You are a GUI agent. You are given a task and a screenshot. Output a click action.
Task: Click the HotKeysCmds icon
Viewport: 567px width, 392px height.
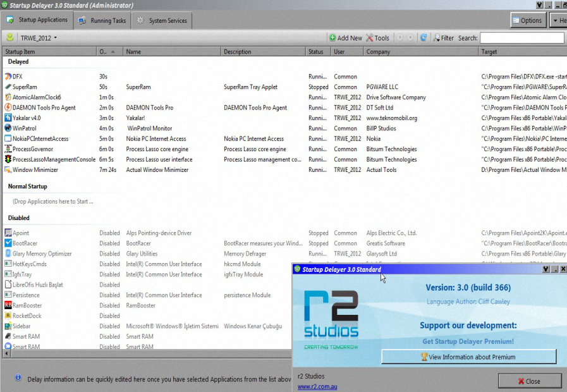8,264
